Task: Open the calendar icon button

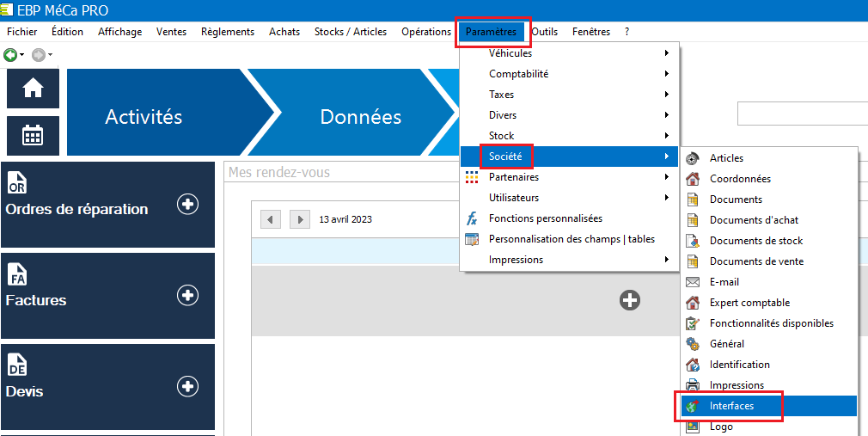Action: tap(33, 135)
